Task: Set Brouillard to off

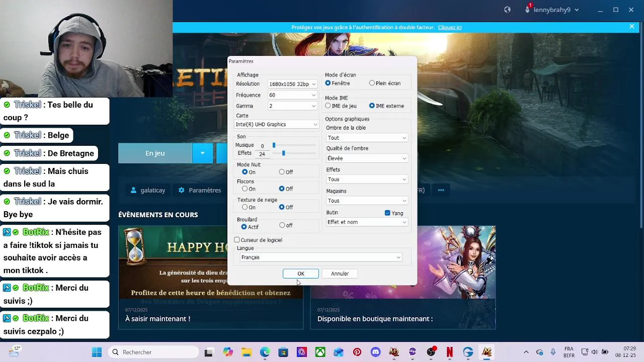Action: [x=282, y=225]
